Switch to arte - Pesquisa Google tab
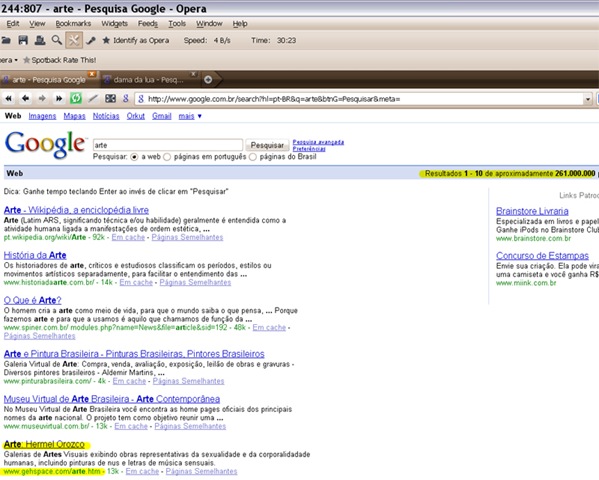599x480 pixels. tap(49, 79)
